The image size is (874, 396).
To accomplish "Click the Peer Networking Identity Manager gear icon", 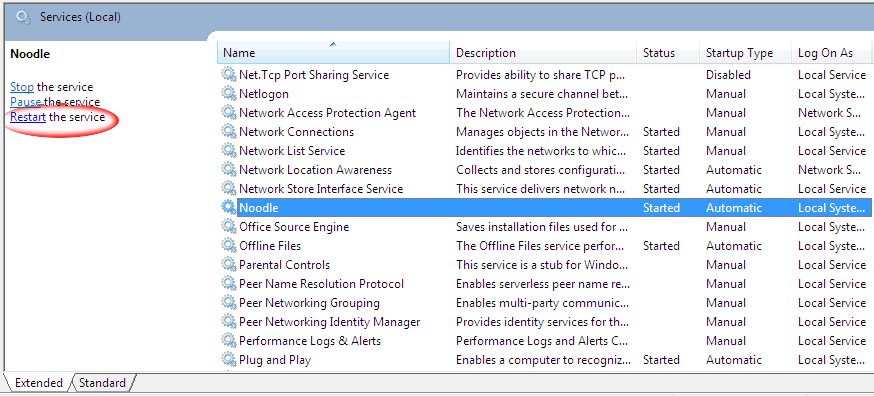I will tap(229, 321).
